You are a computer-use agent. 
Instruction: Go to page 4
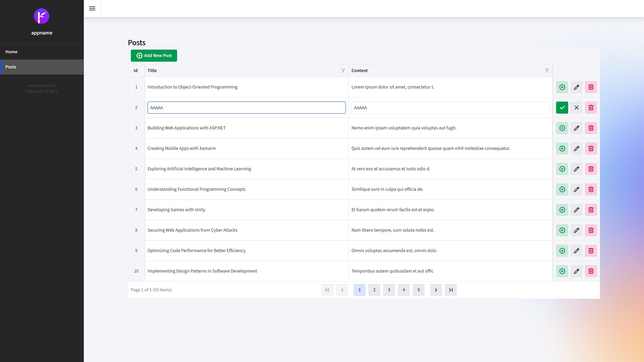(404, 290)
